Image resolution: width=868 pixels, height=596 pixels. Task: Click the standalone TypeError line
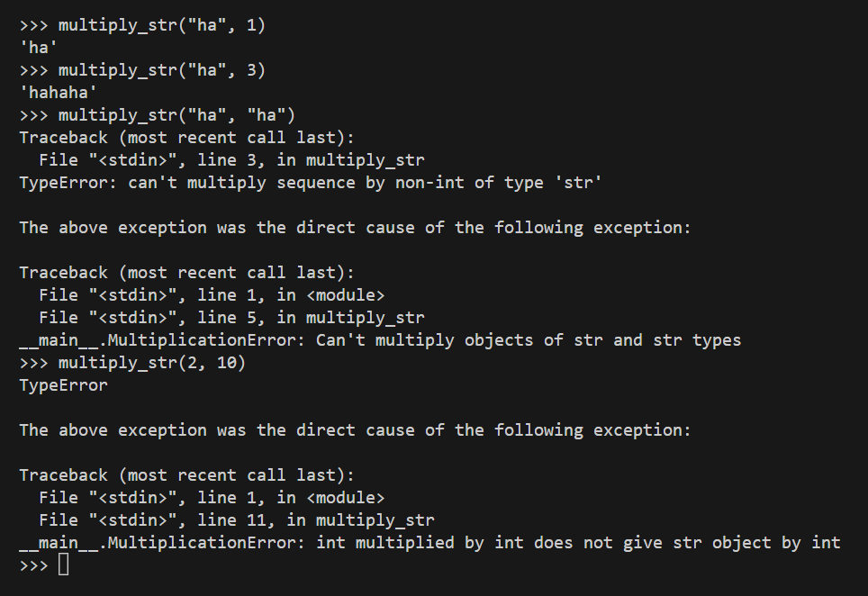(x=63, y=385)
